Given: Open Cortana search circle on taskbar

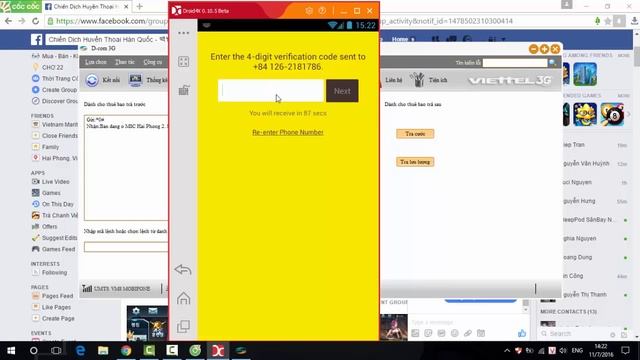Looking at the screenshot, I should pos(33,351).
